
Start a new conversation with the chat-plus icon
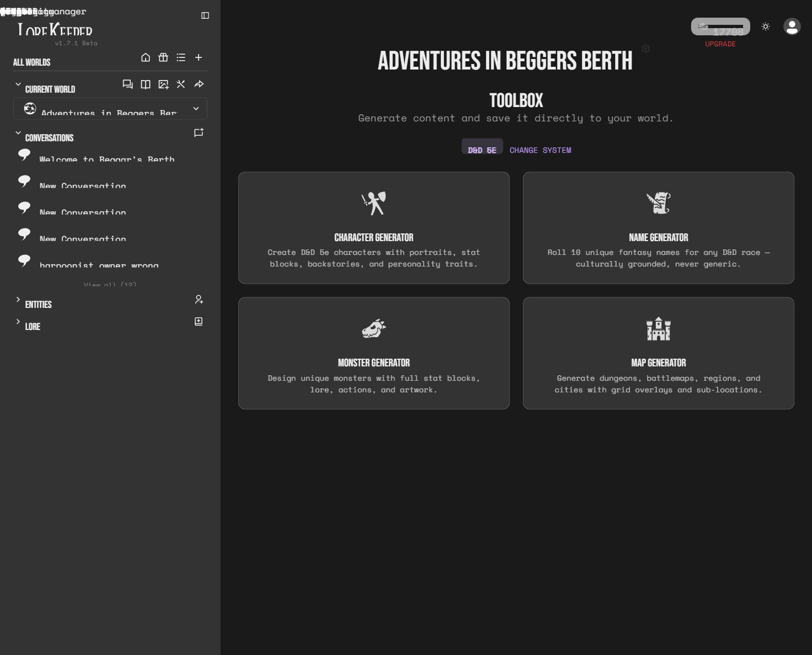(199, 133)
